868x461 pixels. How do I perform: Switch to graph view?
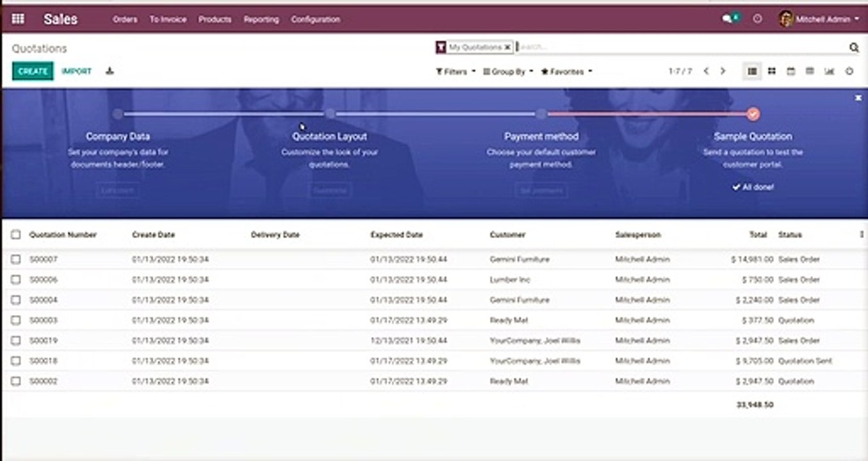(x=830, y=71)
